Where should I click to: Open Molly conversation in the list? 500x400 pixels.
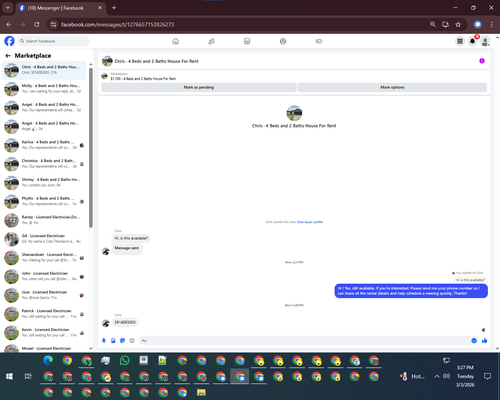pos(44,89)
